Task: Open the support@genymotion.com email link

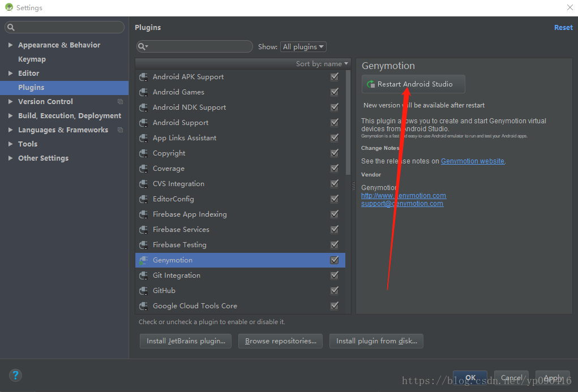Action: 402,204
